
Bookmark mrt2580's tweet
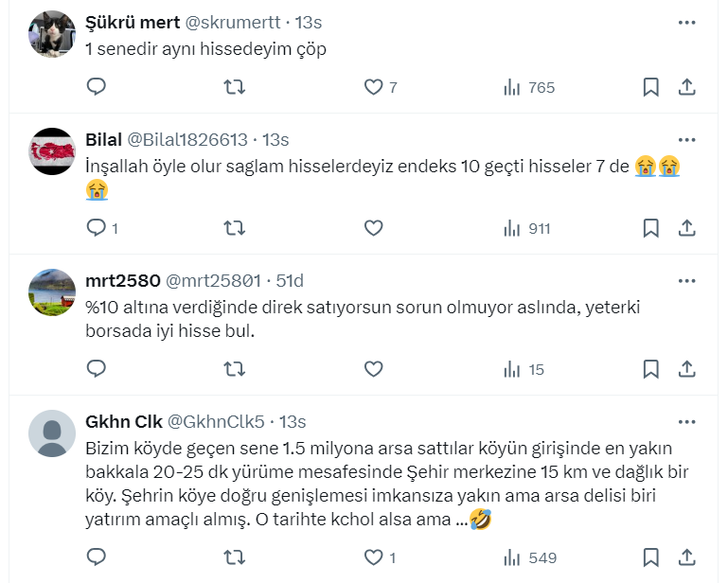click(x=651, y=369)
